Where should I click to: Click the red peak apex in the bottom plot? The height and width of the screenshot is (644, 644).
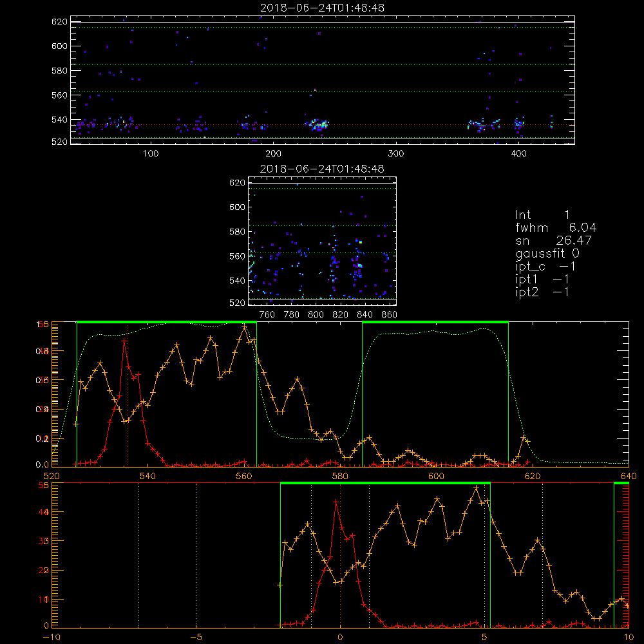(336, 502)
